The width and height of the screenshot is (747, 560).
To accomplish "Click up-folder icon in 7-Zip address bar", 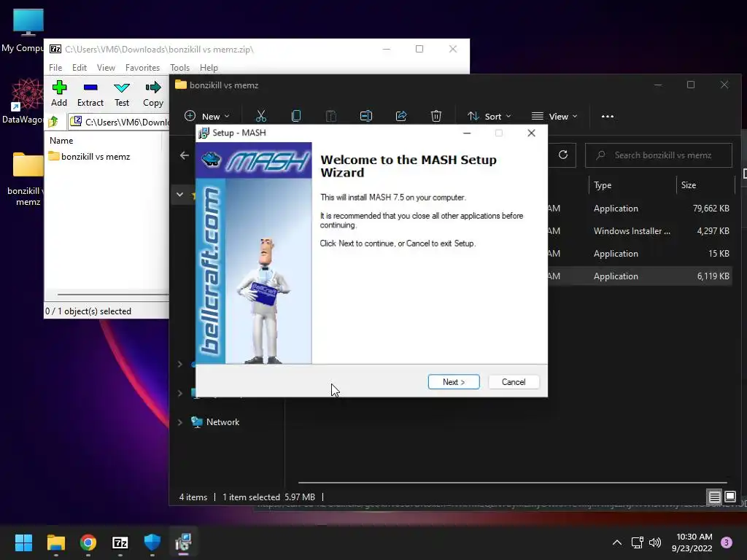I will (53, 122).
